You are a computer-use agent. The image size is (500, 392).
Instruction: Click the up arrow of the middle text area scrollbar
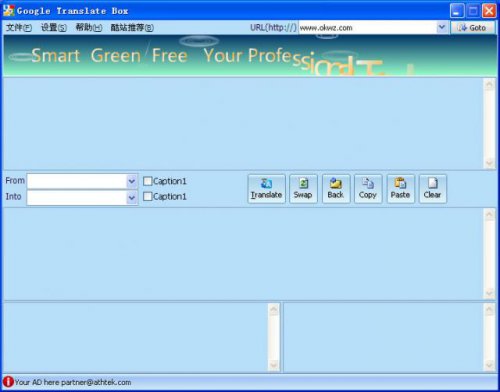click(x=489, y=214)
